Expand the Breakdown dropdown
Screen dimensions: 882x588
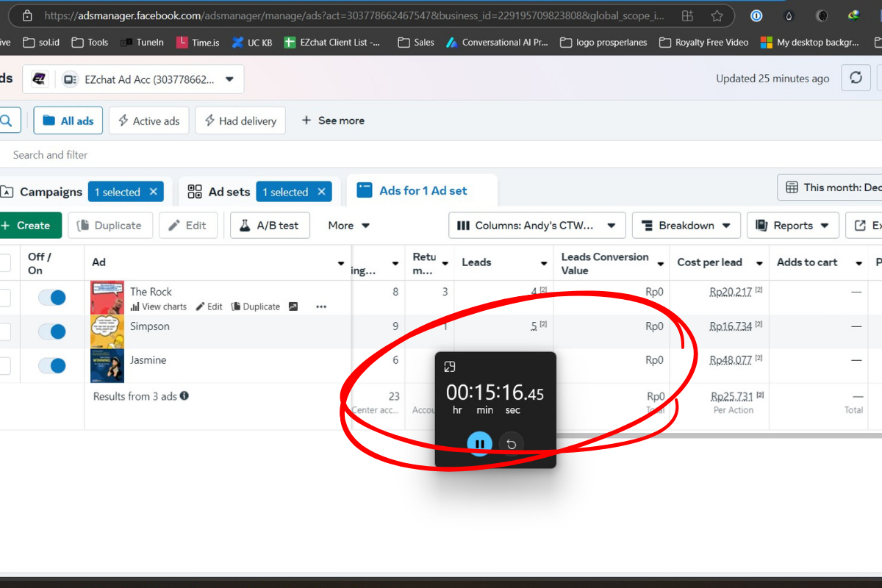click(x=686, y=226)
